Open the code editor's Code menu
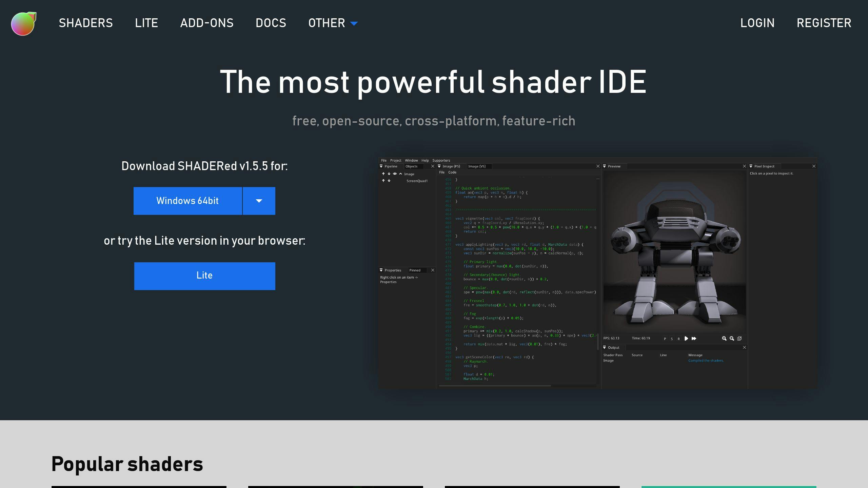 point(452,172)
